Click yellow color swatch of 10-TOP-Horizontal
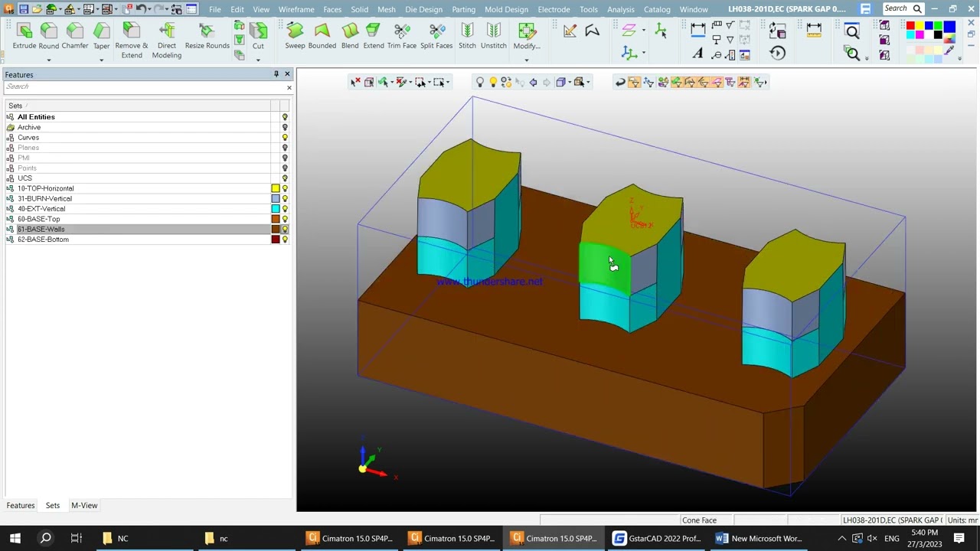980x551 pixels. click(x=275, y=188)
